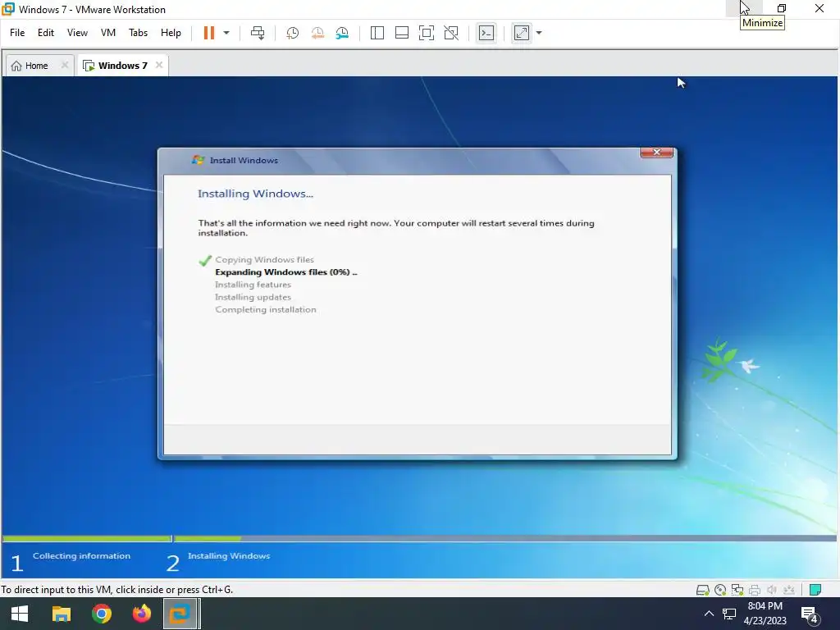This screenshot has width=840, height=630.
Task: Click the 'Installing Windows...' heading
Action: click(256, 194)
